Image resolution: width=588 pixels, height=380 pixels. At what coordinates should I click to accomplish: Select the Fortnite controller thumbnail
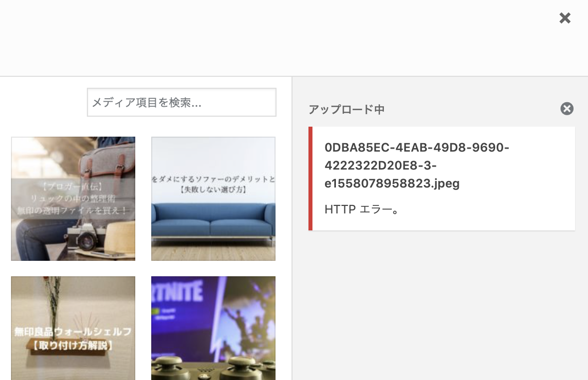[x=213, y=328]
